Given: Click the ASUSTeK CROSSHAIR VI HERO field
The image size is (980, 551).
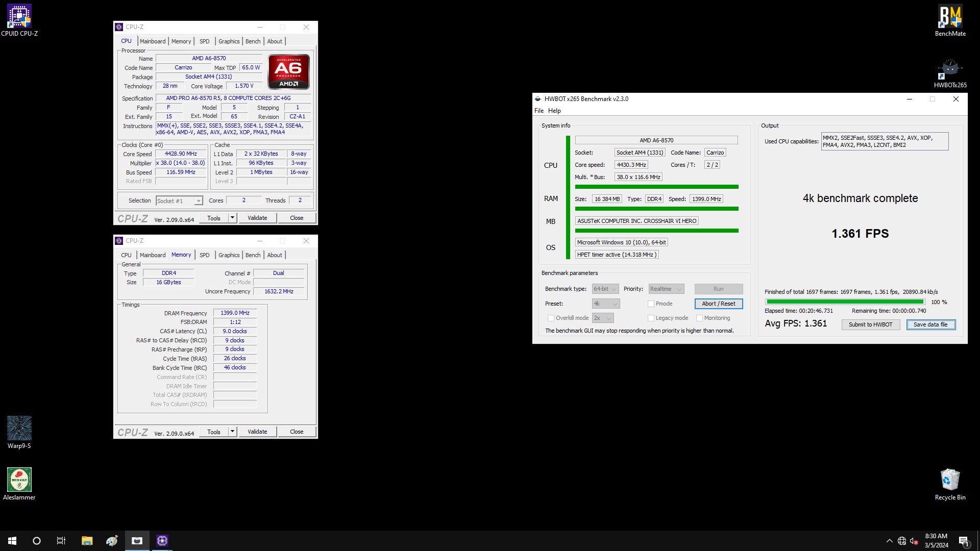Looking at the screenshot, I should coord(636,221).
